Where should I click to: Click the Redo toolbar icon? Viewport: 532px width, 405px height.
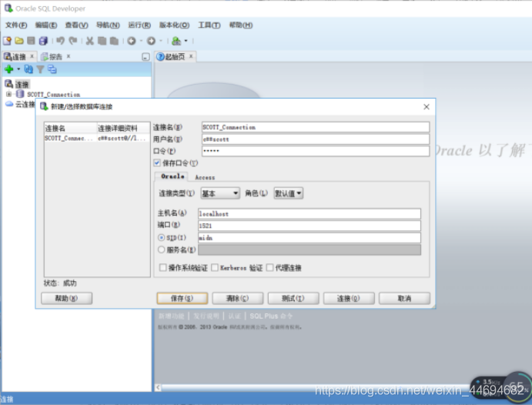tap(73, 41)
